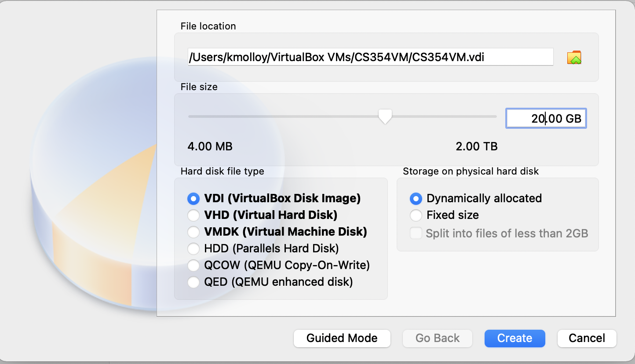Click the file size value field
This screenshot has height=364, width=635.
pos(546,118)
